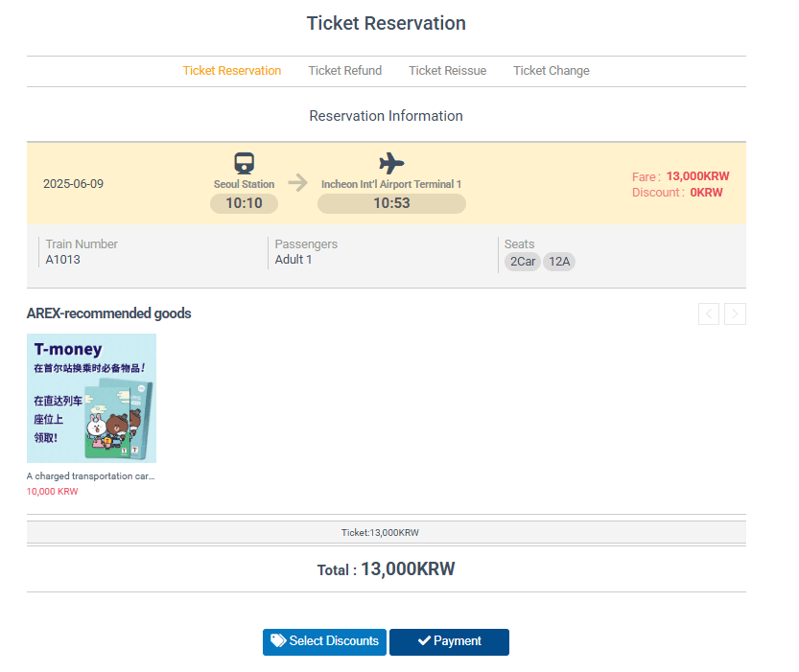Click the 2Car seat badge
The width and height of the screenshot is (799, 672).
[x=523, y=262]
